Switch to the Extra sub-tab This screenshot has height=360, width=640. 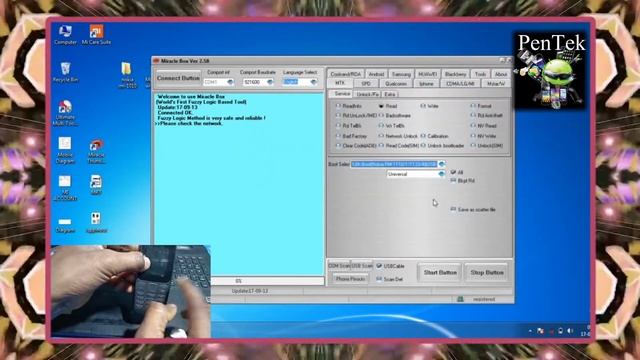[390, 94]
